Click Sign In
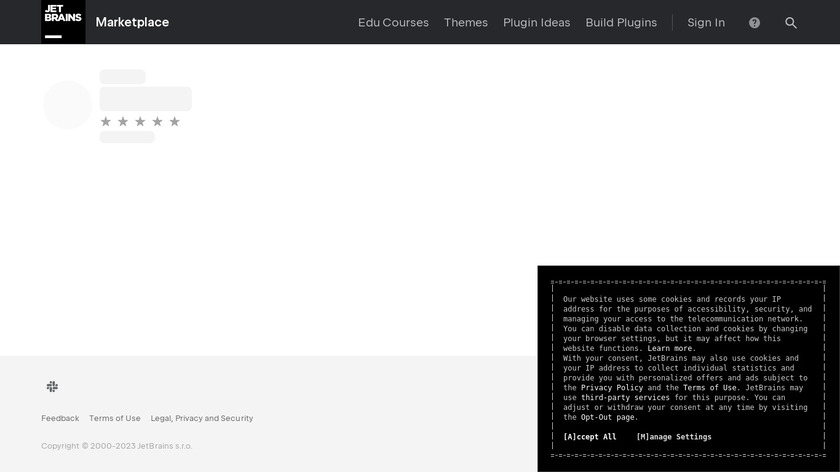This screenshot has height=472, width=840. (x=706, y=22)
